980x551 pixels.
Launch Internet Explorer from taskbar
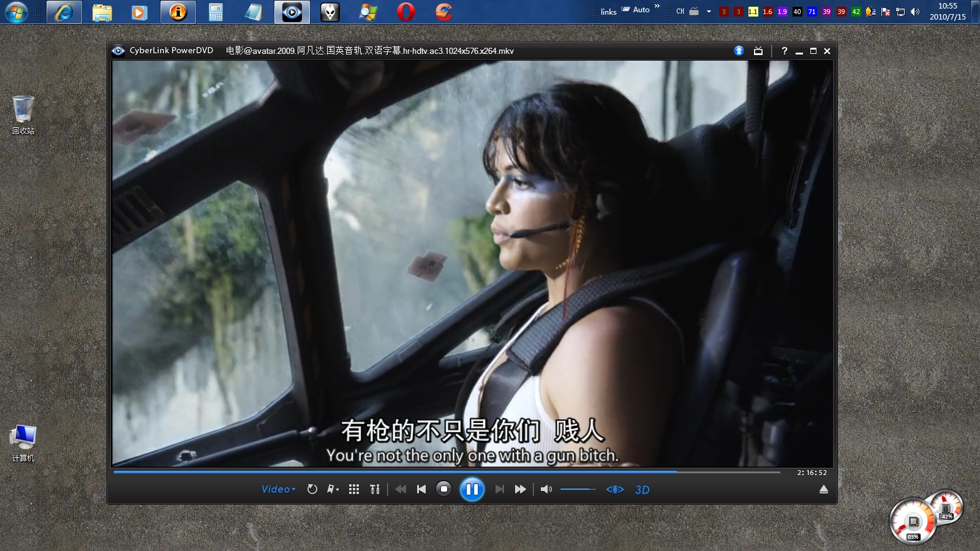tap(64, 12)
